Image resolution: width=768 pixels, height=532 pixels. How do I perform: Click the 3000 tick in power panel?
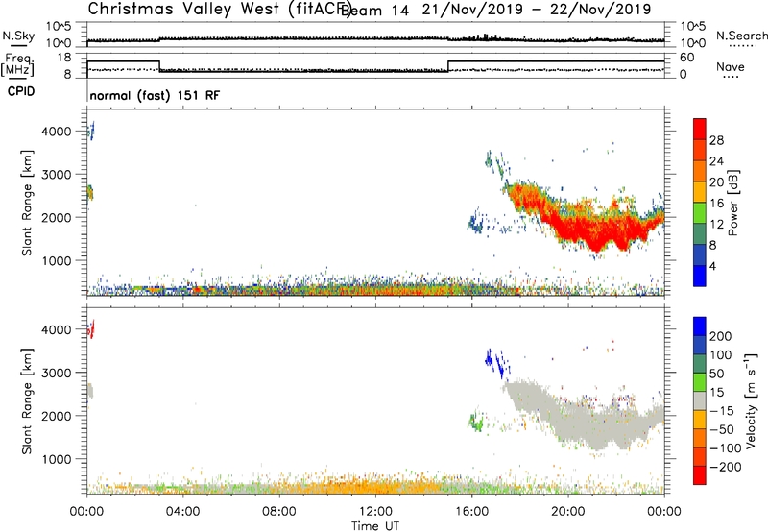(x=56, y=175)
